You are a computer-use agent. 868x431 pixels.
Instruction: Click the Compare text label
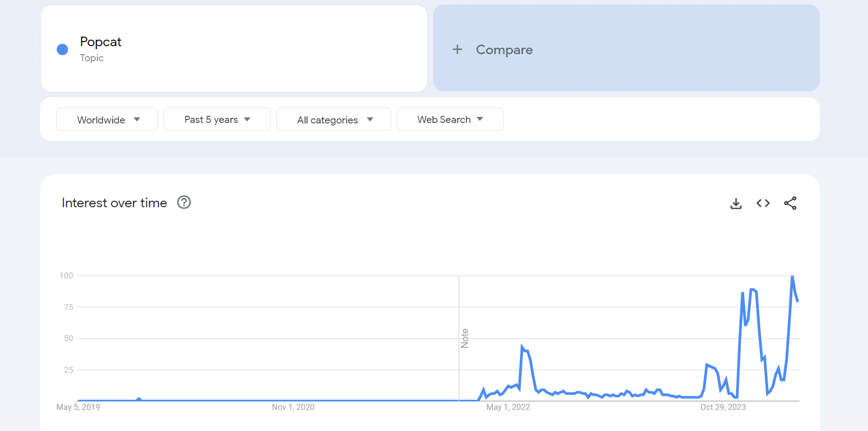tap(504, 50)
